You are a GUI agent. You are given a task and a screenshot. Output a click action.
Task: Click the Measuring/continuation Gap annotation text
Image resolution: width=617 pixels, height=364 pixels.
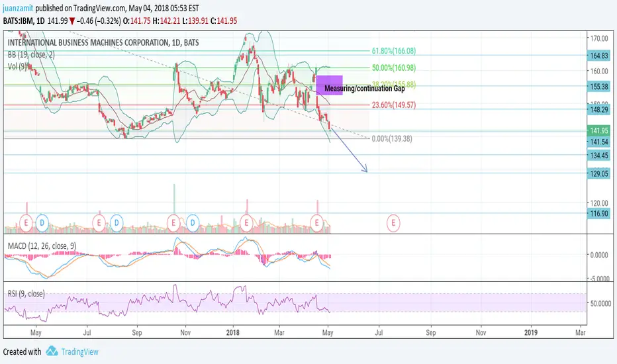[364, 89]
